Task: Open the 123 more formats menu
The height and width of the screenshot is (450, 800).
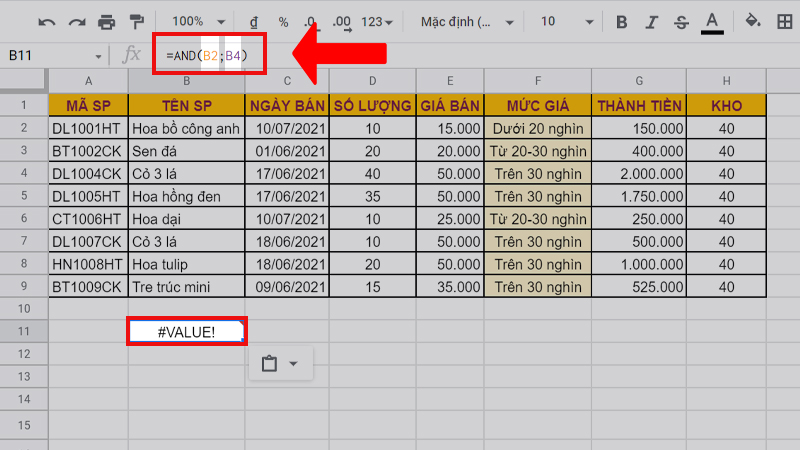Action: 377,22
